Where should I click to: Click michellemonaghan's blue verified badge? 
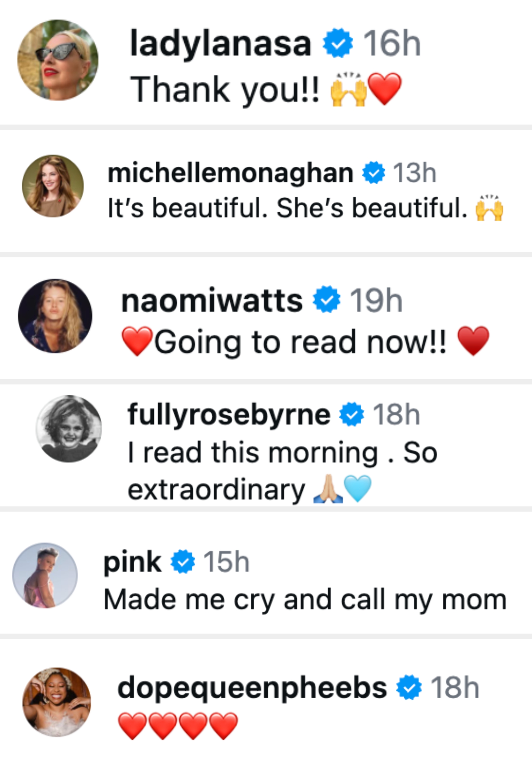click(x=373, y=173)
